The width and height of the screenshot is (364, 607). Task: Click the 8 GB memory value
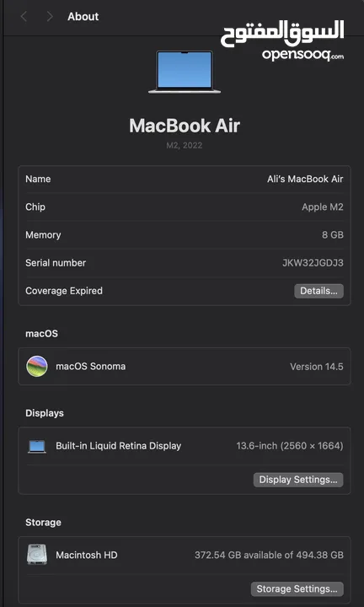333,235
